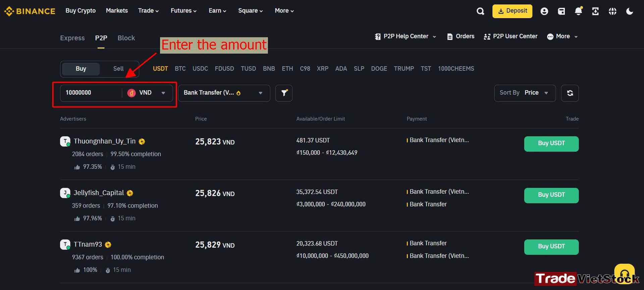Switch to Buy mode

pyautogui.click(x=81, y=69)
